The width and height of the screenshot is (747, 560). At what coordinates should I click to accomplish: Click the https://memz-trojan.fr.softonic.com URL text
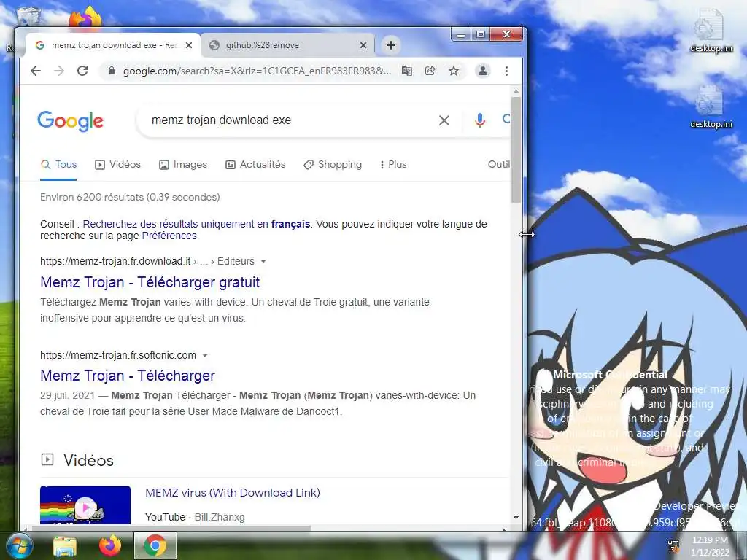(118, 355)
